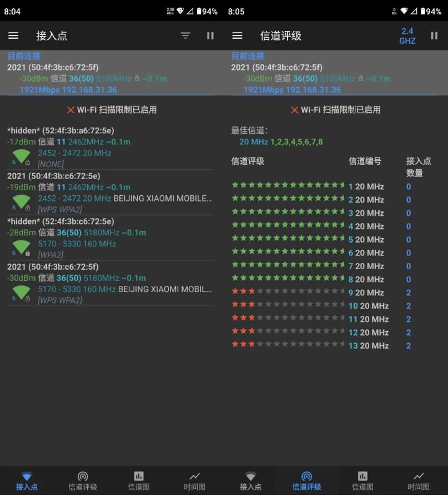Open the 目前连接 current connection entry
The width and height of the screenshot is (448, 495).
(23, 55)
